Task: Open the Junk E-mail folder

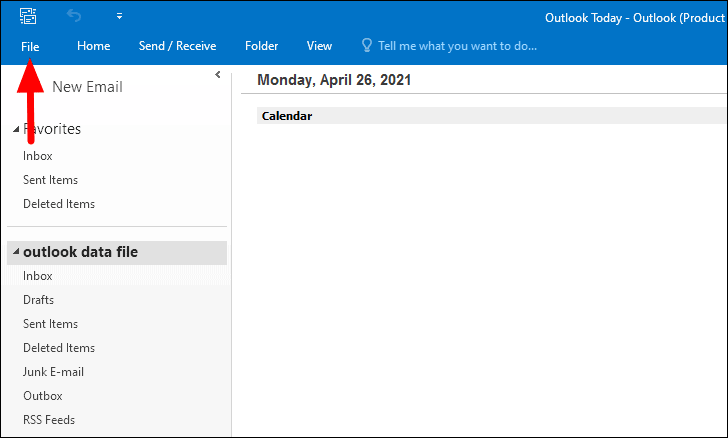Action: click(53, 372)
